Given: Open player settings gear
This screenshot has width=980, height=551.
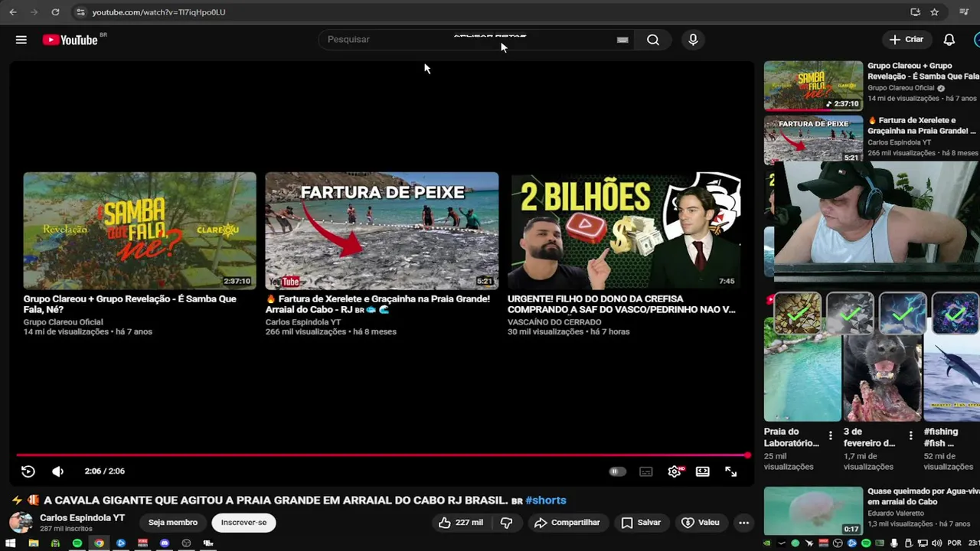Looking at the screenshot, I should [x=675, y=471].
